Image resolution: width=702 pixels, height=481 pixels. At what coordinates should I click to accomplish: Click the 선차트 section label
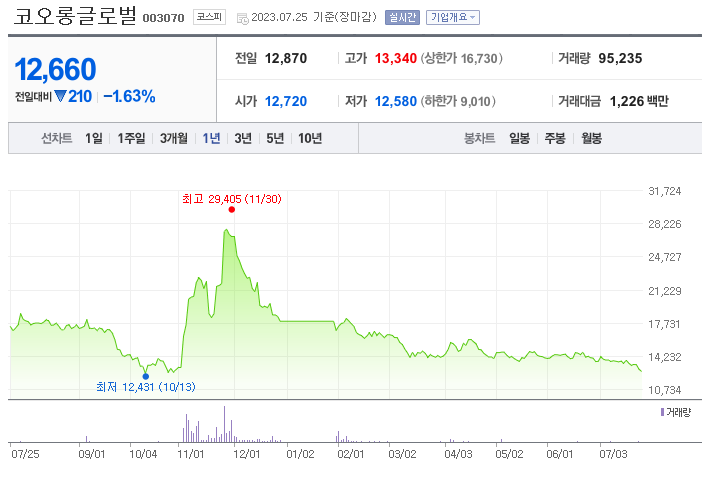[x=56, y=138]
